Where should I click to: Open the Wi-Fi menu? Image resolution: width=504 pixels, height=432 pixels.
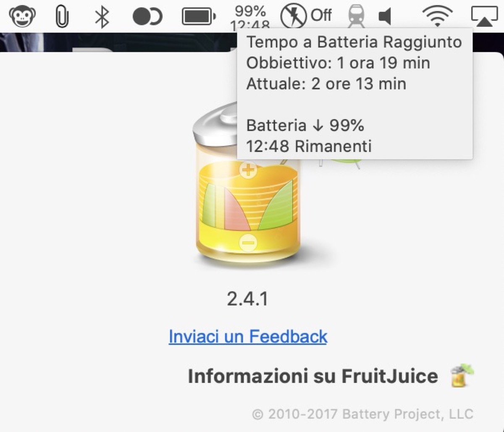pyautogui.click(x=437, y=17)
